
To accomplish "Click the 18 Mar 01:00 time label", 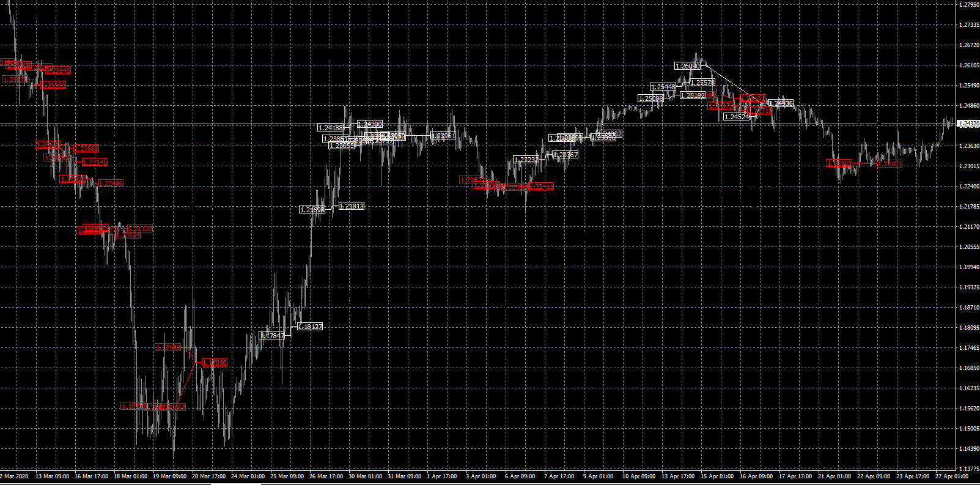I will tap(130, 476).
